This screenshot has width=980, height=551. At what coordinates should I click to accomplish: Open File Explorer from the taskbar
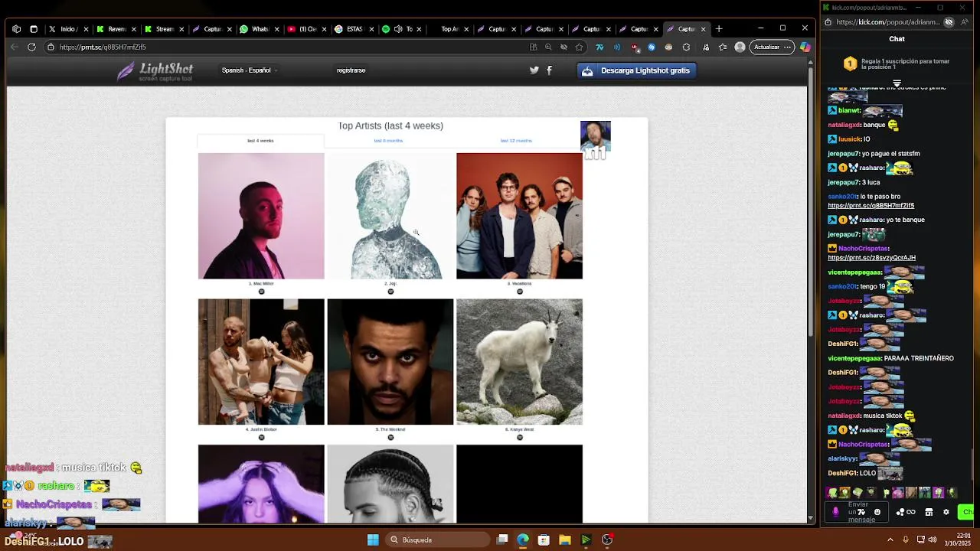[565, 540]
